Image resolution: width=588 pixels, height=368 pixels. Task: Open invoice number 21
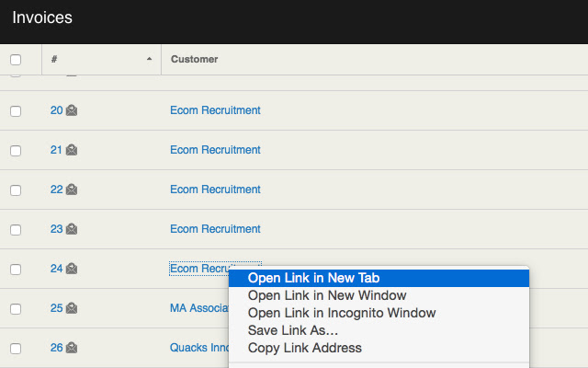(56, 150)
